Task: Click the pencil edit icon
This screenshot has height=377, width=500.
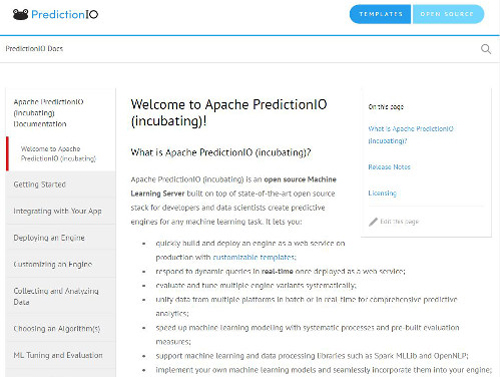Action: click(373, 222)
